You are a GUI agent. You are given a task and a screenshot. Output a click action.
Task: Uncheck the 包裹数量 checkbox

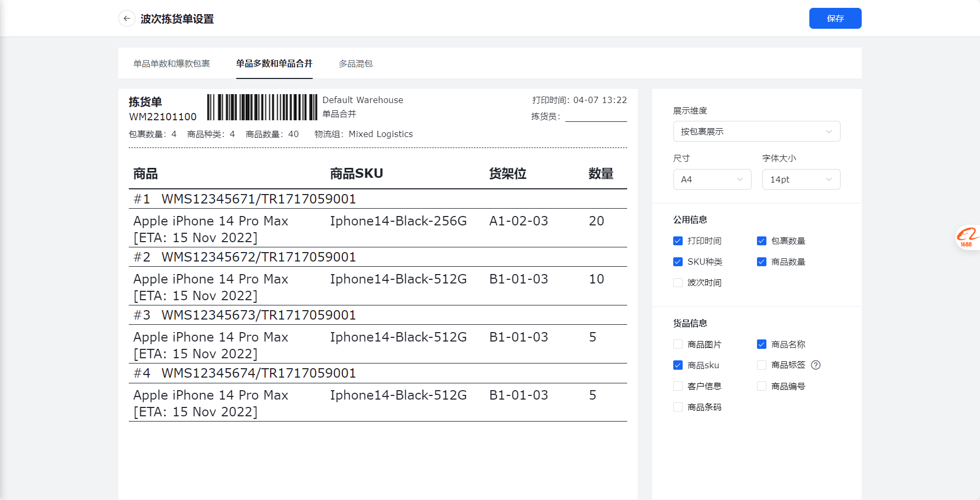pyautogui.click(x=762, y=241)
